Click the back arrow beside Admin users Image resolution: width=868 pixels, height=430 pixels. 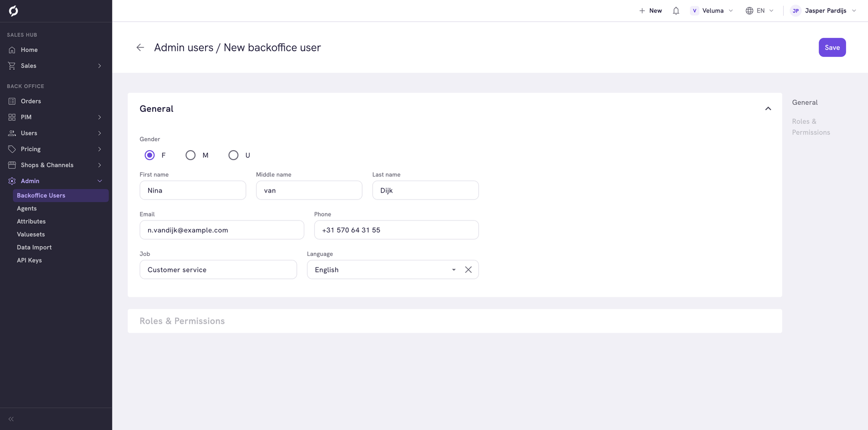pyautogui.click(x=140, y=47)
